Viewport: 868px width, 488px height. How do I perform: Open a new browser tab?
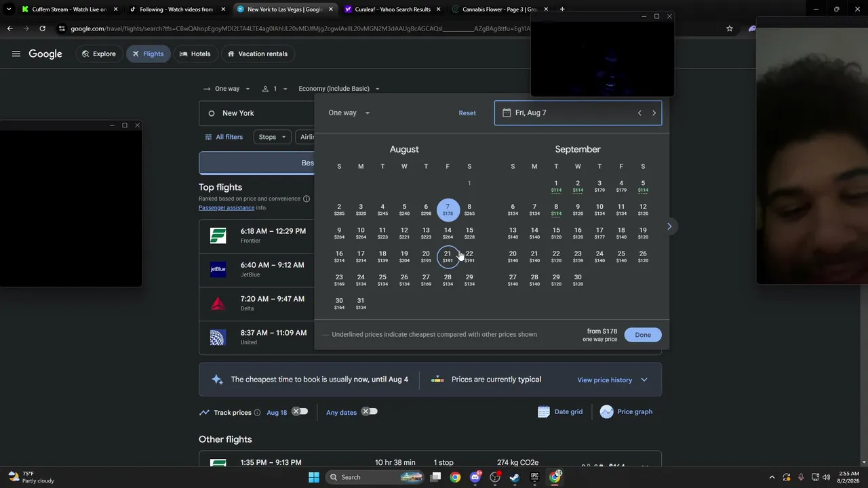click(x=562, y=9)
